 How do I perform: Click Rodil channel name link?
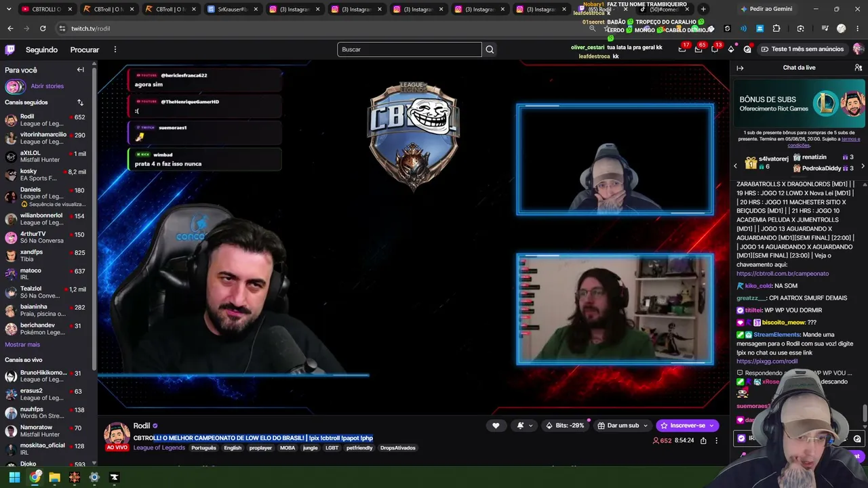(142, 426)
